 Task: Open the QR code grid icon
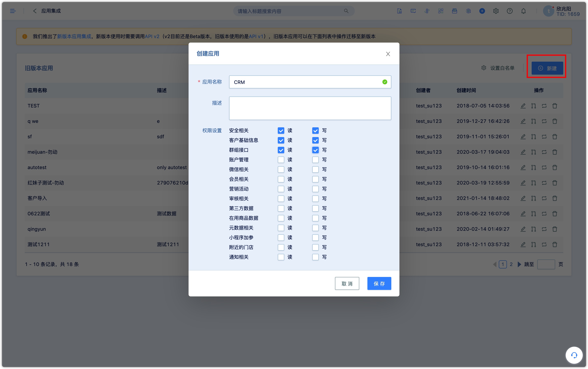coord(441,11)
